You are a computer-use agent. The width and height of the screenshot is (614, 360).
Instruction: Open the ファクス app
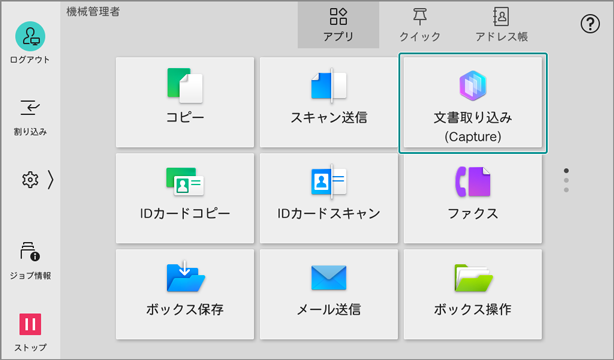tap(473, 198)
